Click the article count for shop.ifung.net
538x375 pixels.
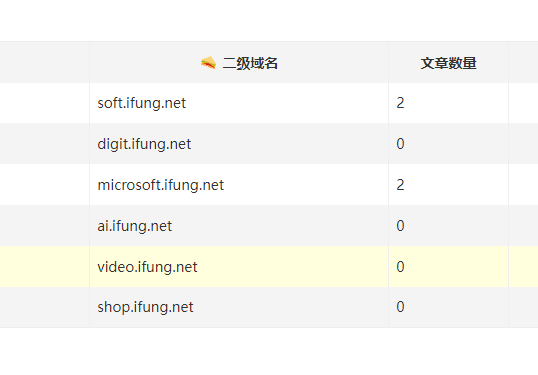point(400,307)
